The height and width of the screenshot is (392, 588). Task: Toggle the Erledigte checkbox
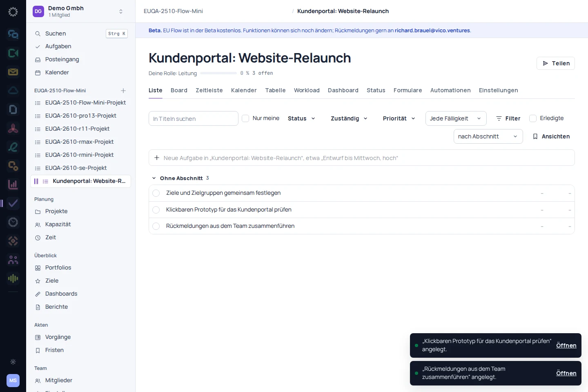(x=533, y=118)
